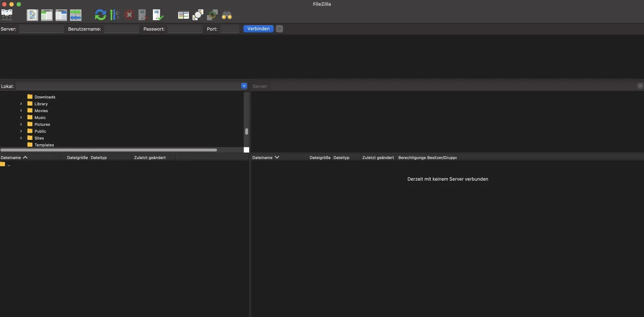Expand the Library folder

(21, 104)
